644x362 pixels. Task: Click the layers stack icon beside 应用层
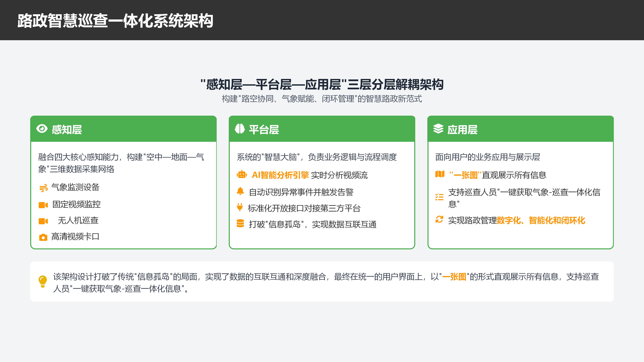click(438, 129)
